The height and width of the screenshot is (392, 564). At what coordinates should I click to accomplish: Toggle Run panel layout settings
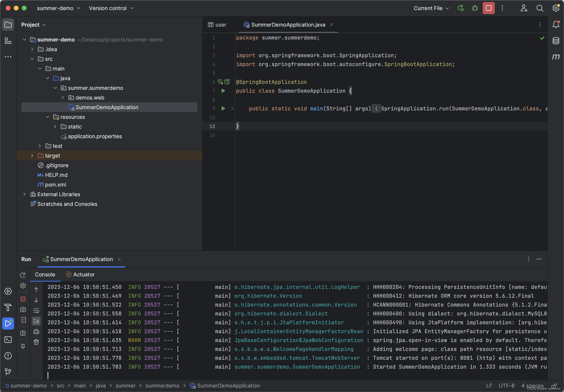23,333
